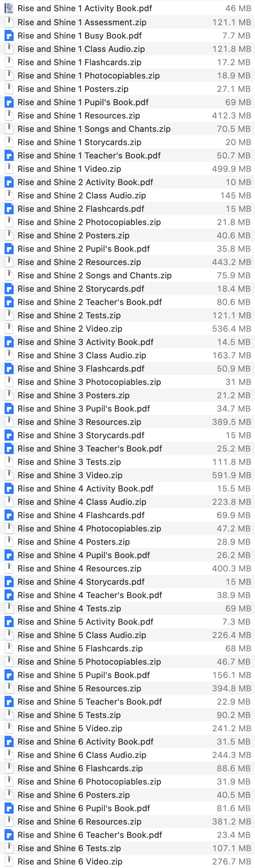Click the PDF icon of Rise and Shine 4 Teacher's Book.pdf

pyautogui.click(x=9, y=595)
